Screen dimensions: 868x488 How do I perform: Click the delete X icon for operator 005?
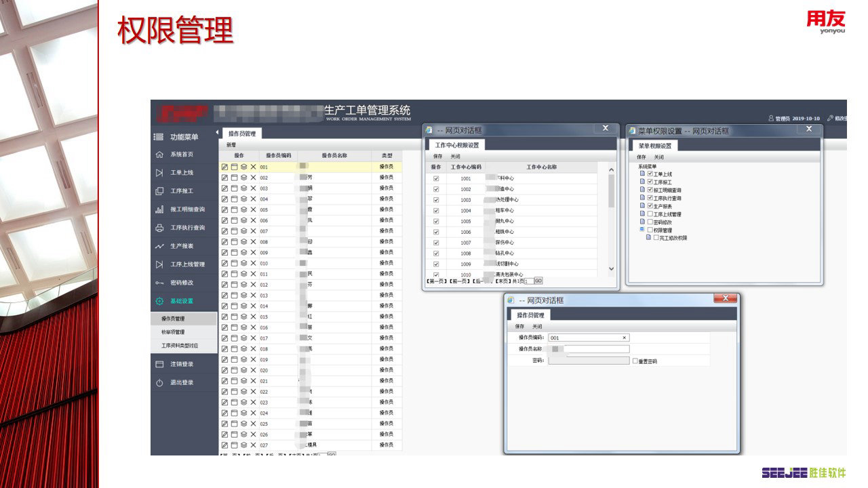pyautogui.click(x=253, y=210)
